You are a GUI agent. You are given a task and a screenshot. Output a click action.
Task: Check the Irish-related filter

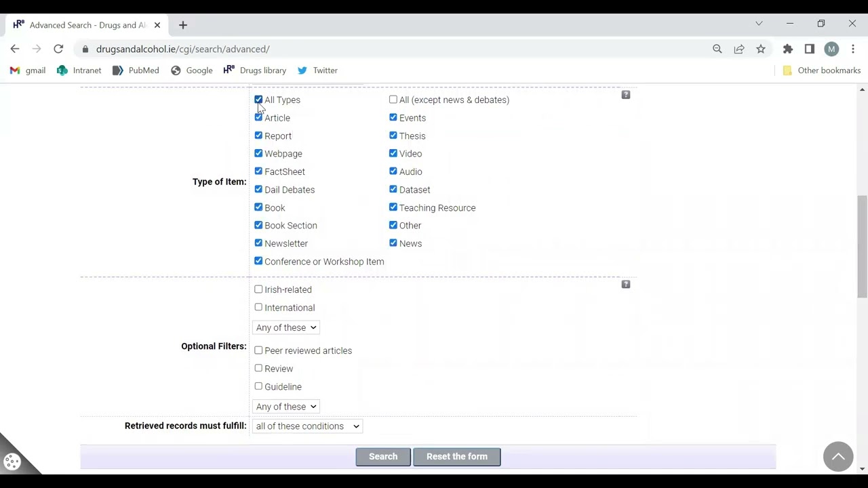[x=258, y=289]
